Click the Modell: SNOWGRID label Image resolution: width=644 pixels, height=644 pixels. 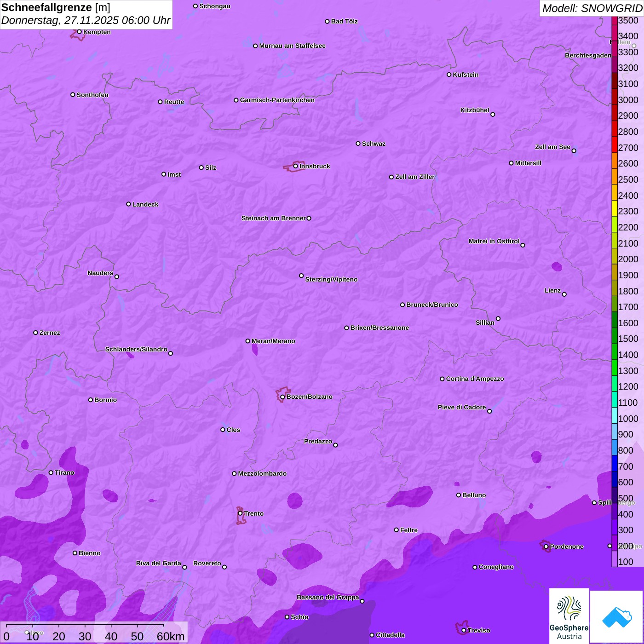tap(592, 8)
